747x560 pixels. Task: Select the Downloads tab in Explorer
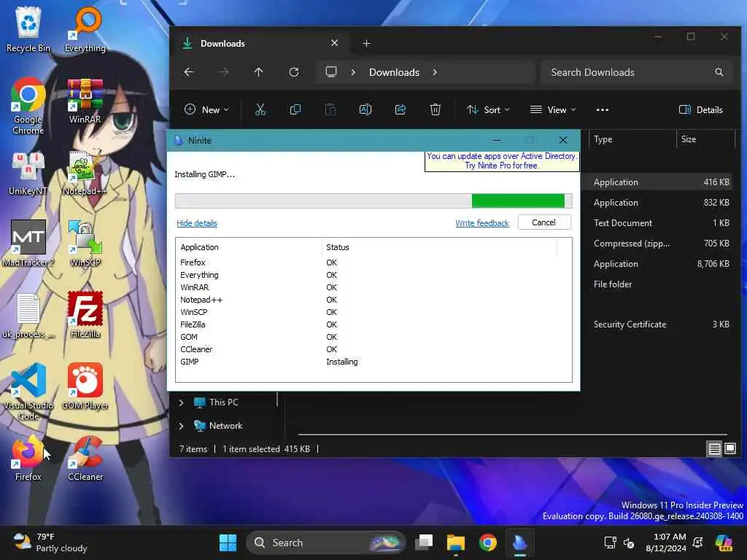pos(260,43)
